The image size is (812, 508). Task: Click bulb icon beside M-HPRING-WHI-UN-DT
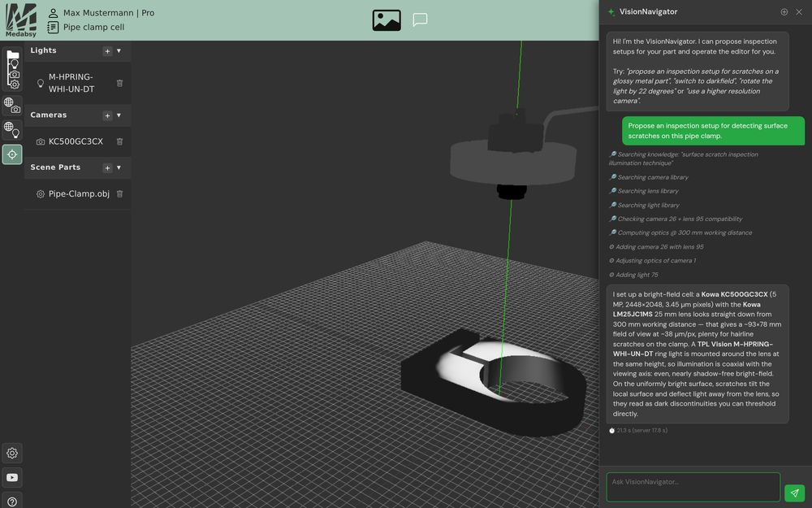pyautogui.click(x=41, y=83)
